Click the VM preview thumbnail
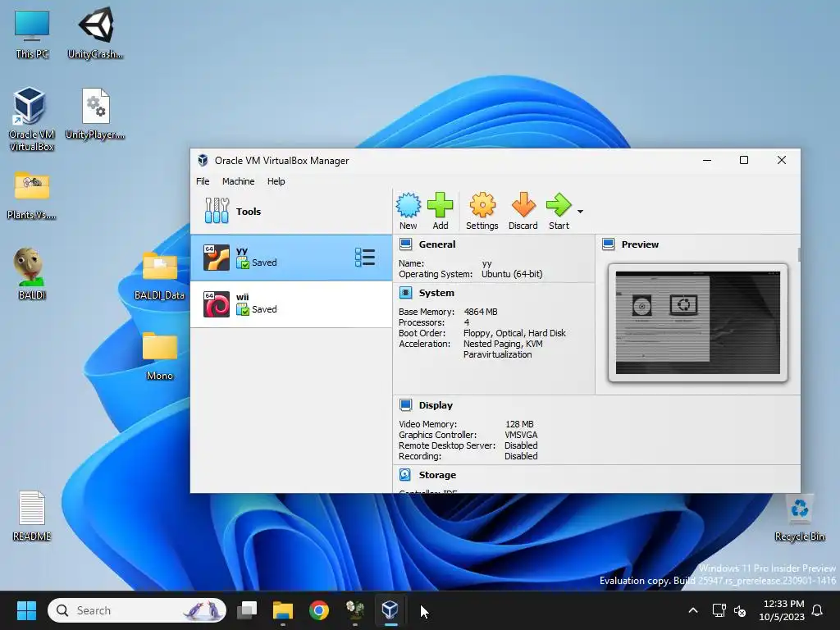 click(697, 322)
